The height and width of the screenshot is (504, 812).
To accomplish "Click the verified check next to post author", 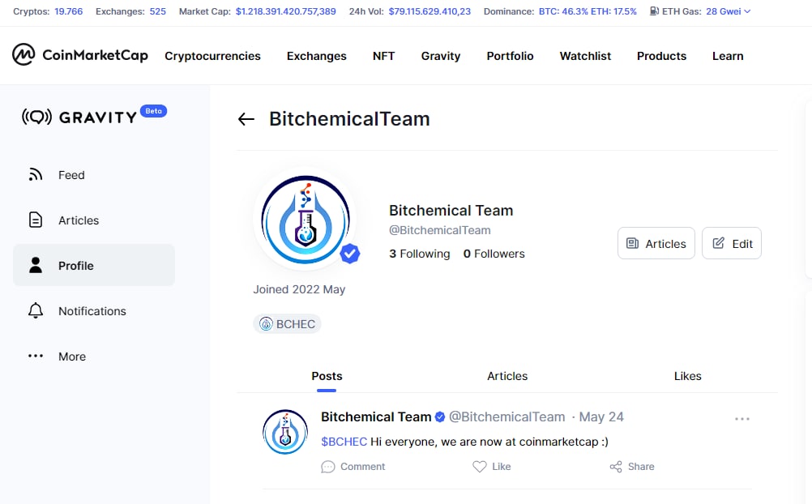I will tap(440, 417).
